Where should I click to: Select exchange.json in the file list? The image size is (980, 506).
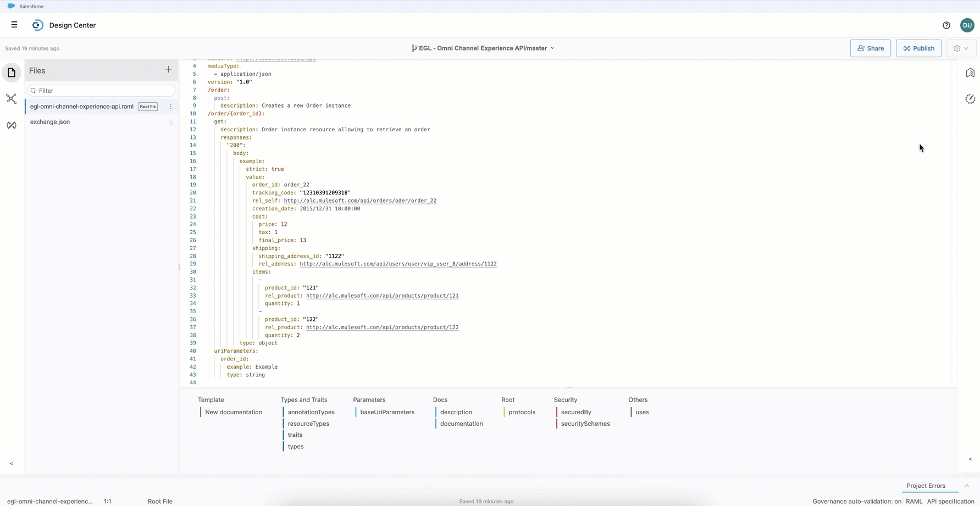point(50,122)
